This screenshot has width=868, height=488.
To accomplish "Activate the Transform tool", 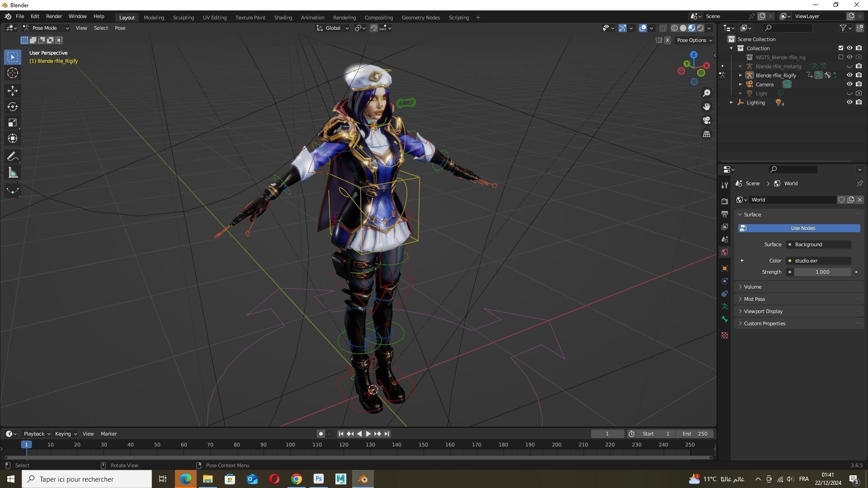I will [13, 138].
